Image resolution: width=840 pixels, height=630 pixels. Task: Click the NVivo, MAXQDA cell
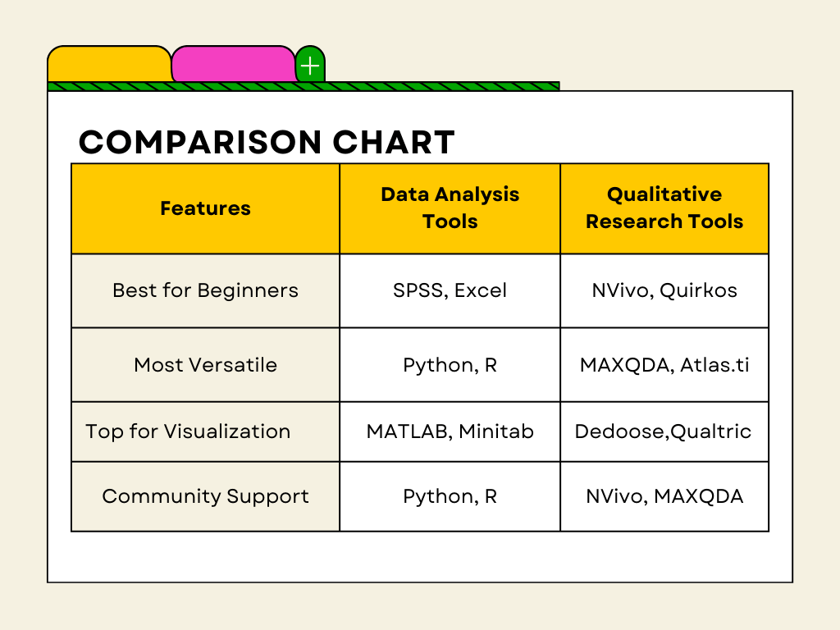pyautogui.click(x=664, y=496)
